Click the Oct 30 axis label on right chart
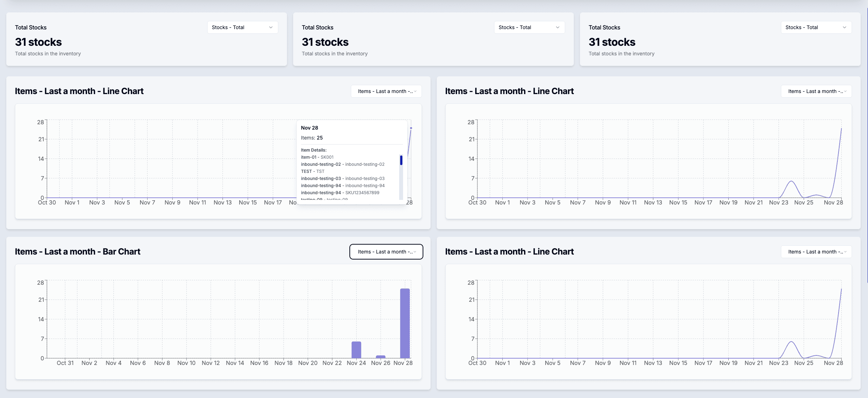This screenshot has height=398, width=868. tap(477, 202)
